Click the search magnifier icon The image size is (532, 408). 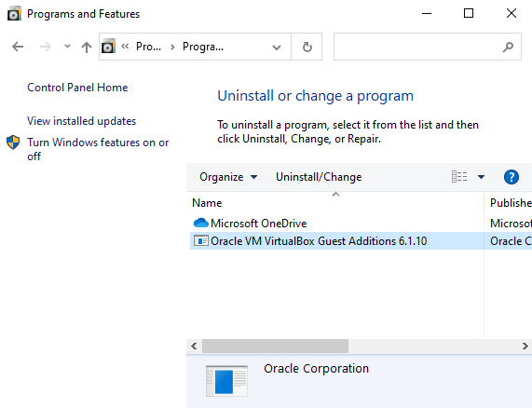(508, 47)
